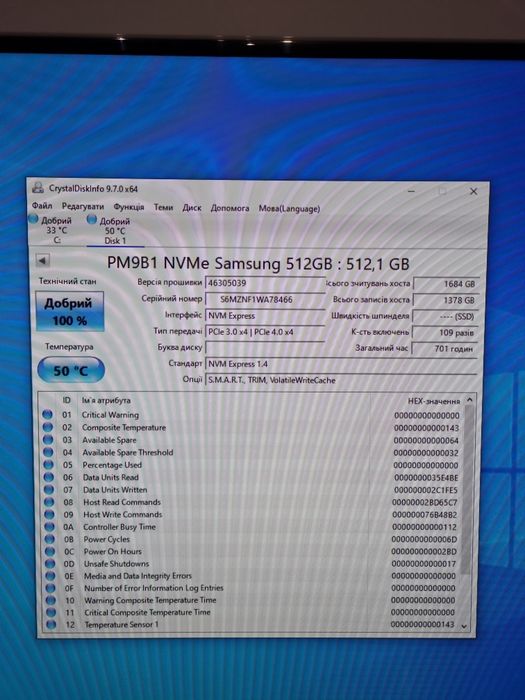Click the total host writes value 1378 GB
This screenshot has width=525, height=700.
click(446, 300)
